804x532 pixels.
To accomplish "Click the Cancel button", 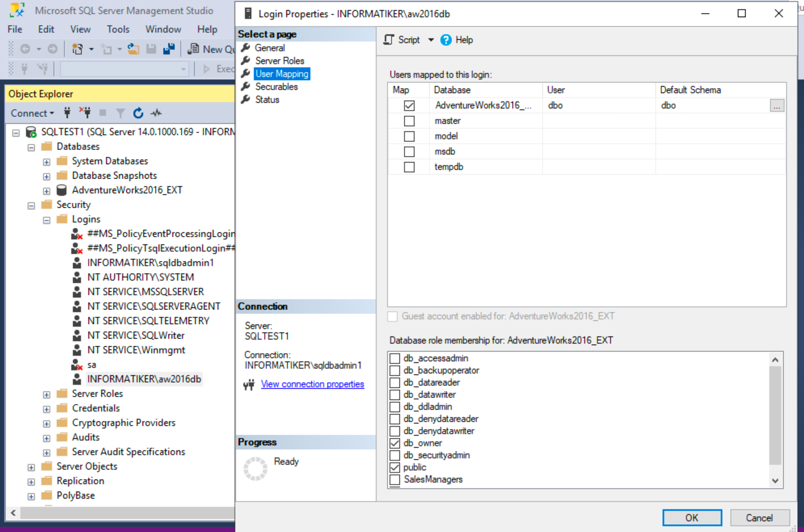I will click(x=759, y=517).
